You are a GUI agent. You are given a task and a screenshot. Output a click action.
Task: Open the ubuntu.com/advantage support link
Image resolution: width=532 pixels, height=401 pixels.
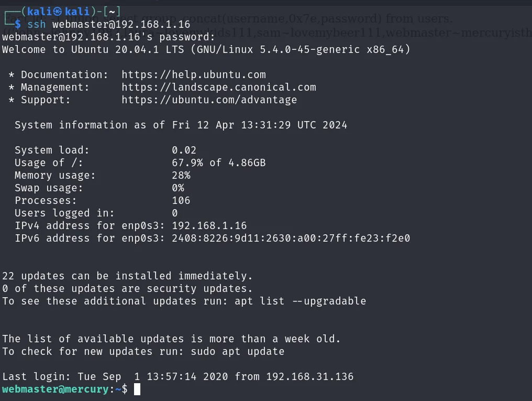point(209,100)
